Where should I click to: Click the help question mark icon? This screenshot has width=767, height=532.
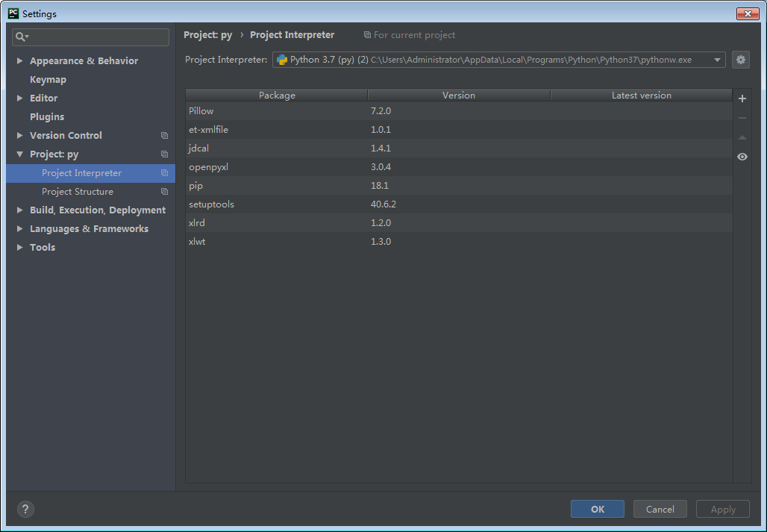pyautogui.click(x=25, y=509)
